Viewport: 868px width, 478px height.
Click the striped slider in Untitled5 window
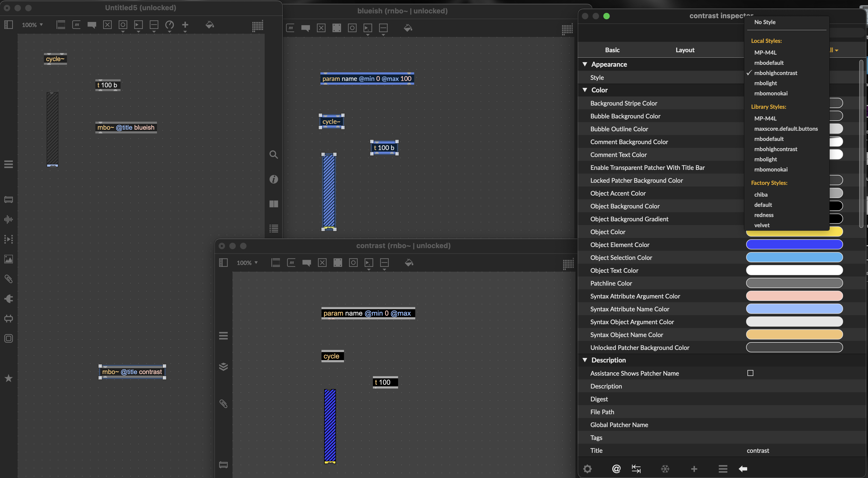[x=52, y=129]
